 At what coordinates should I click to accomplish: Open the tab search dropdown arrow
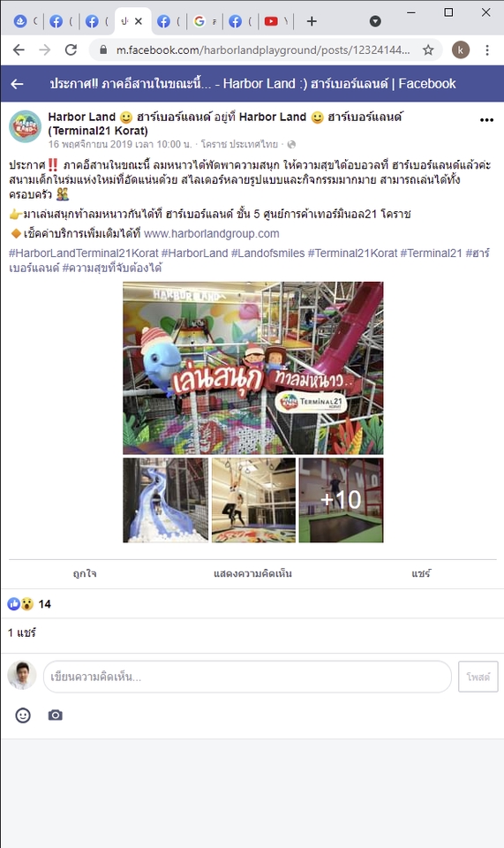[x=375, y=21]
